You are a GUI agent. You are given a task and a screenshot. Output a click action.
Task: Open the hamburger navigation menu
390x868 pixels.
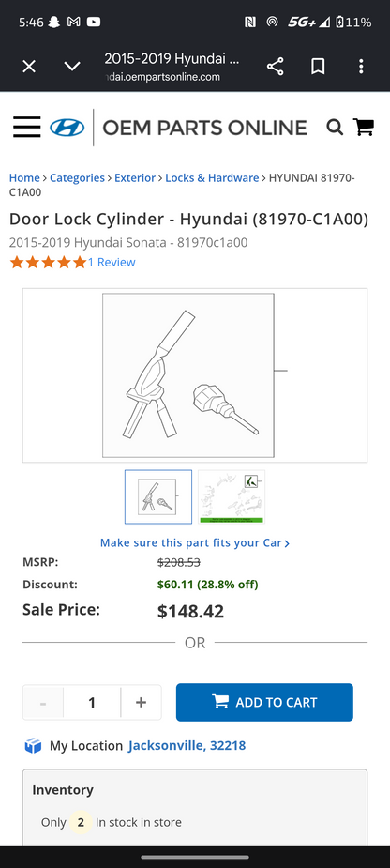click(27, 128)
